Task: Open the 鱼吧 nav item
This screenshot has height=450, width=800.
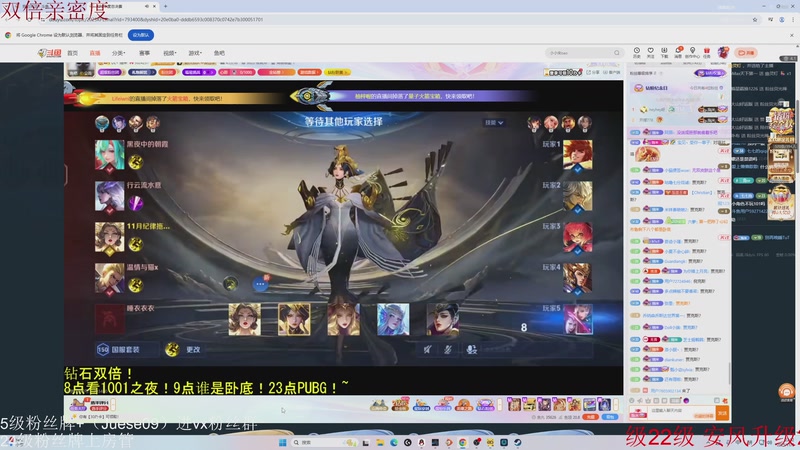Action: (x=219, y=53)
